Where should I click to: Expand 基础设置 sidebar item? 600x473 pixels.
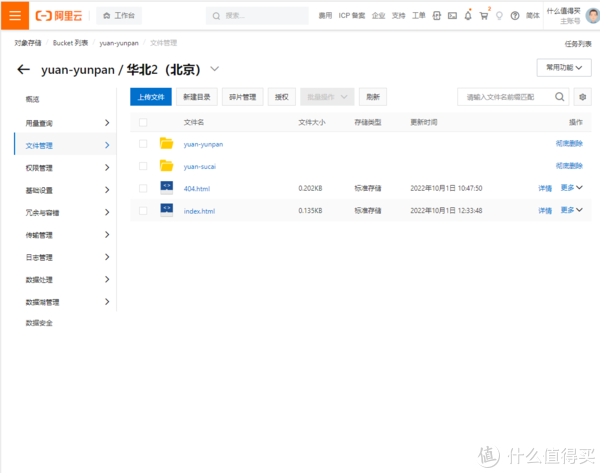(x=65, y=190)
